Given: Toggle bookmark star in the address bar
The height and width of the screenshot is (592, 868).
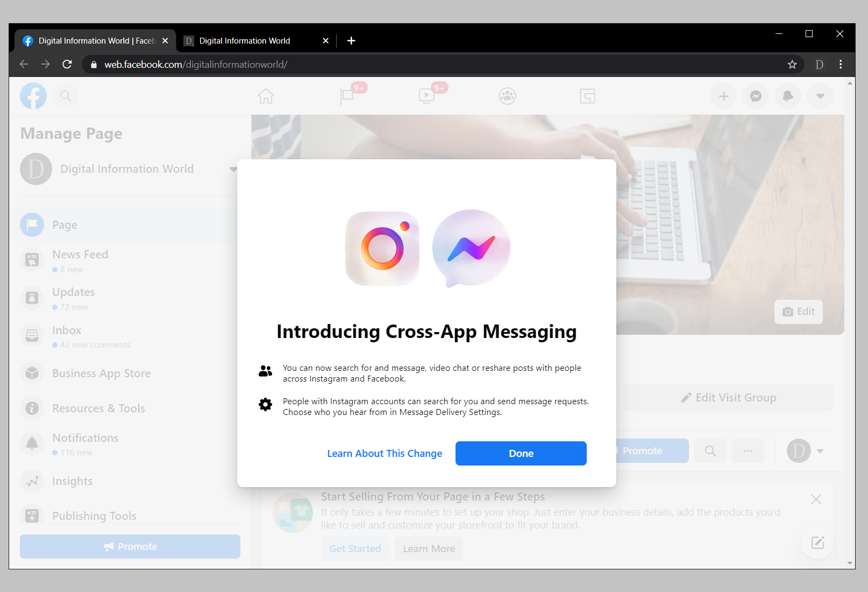Looking at the screenshot, I should (x=791, y=64).
